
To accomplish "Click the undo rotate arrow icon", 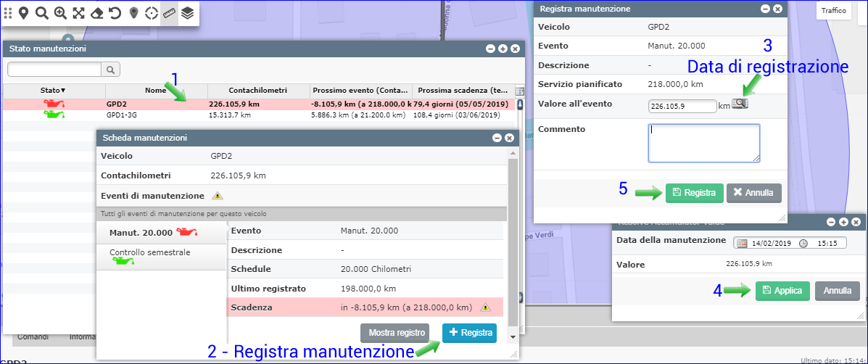I will click(115, 13).
